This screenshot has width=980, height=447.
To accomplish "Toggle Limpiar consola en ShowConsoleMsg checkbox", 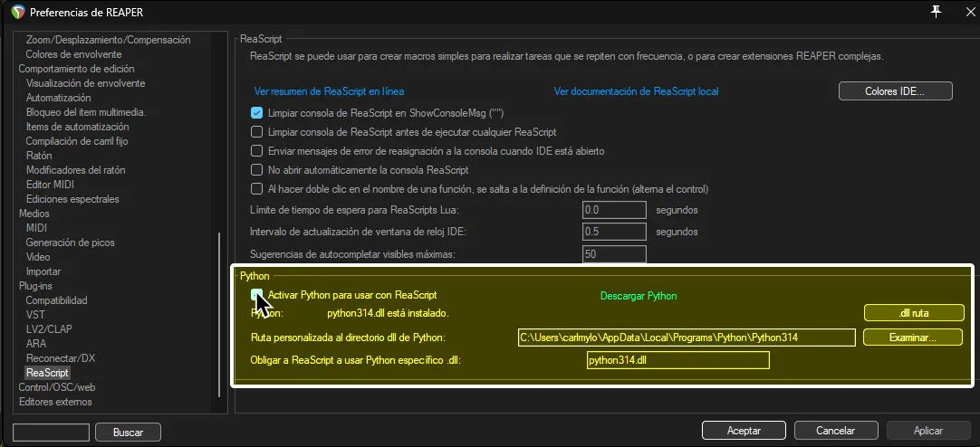I will (x=256, y=113).
